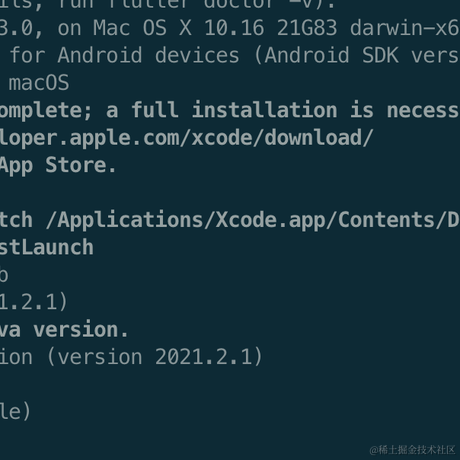Image resolution: width=460 pixels, height=460 pixels.
Task: Click the bold "stLaunch" text
Action: point(47,247)
